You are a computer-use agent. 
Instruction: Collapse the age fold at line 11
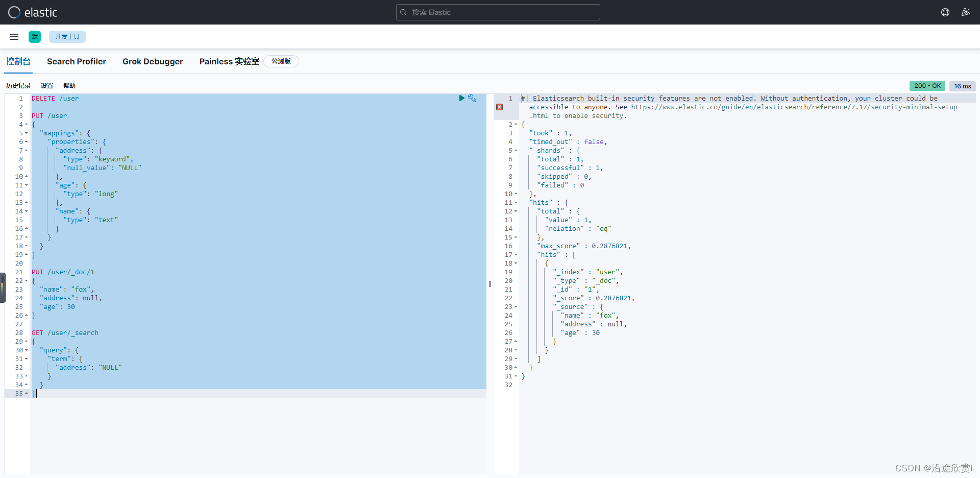27,185
